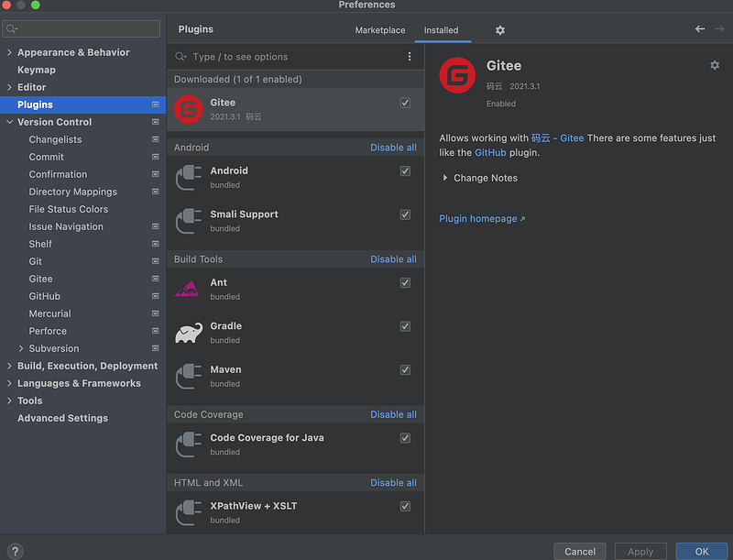Click the Smali Support plug icon
733x560 pixels.
189,221
